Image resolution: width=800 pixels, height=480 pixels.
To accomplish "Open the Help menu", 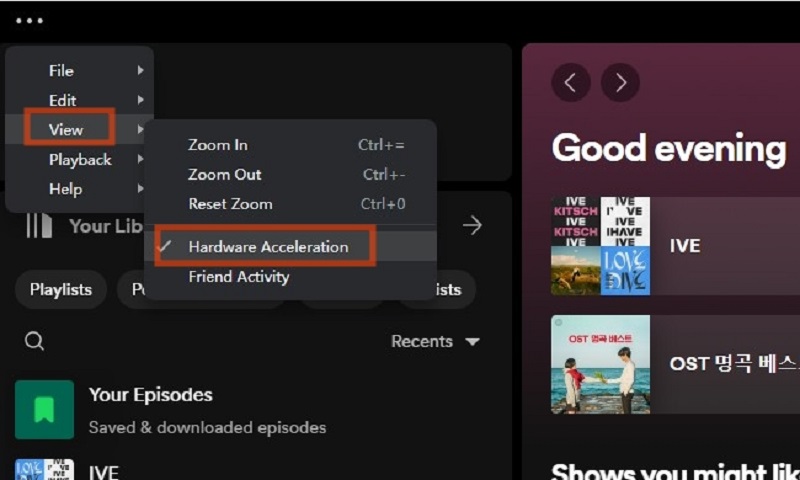I will click(65, 189).
